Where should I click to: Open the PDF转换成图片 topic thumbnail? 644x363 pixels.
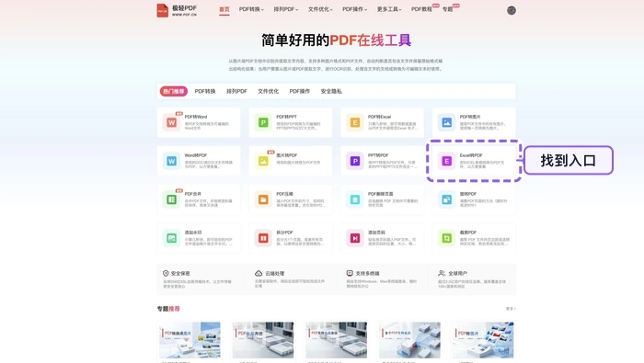point(190,340)
